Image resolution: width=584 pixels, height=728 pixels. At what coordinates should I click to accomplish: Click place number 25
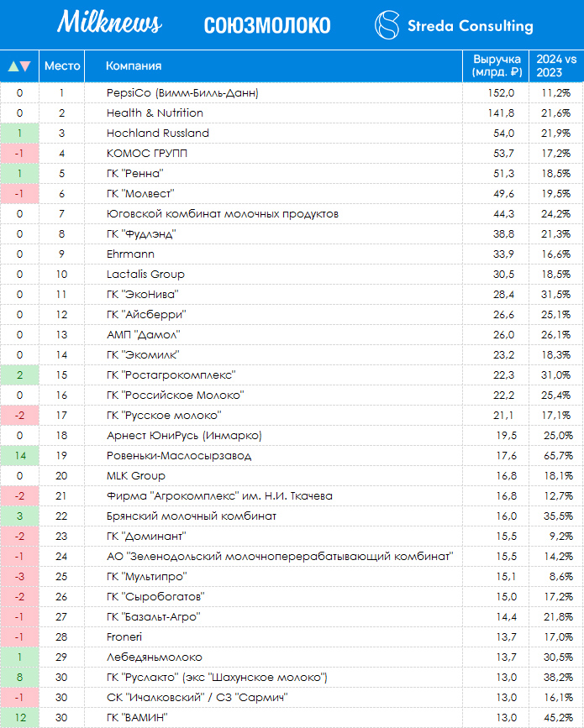point(61,577)
